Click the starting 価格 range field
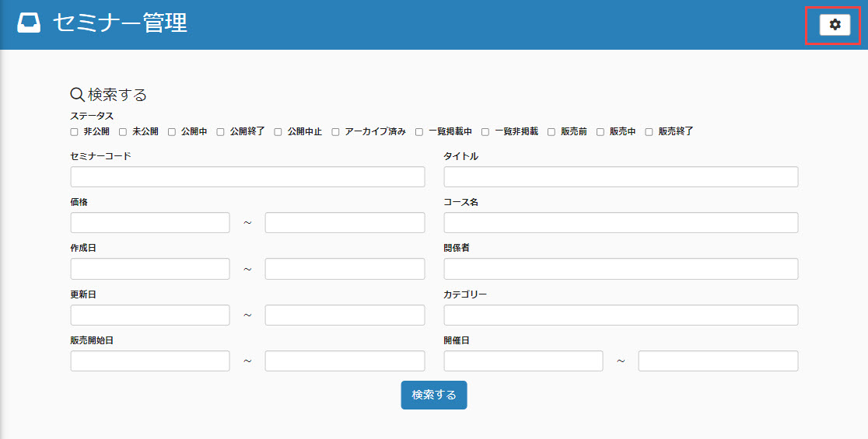The height and width of the screenshot is (439, 868). point(150,223)
